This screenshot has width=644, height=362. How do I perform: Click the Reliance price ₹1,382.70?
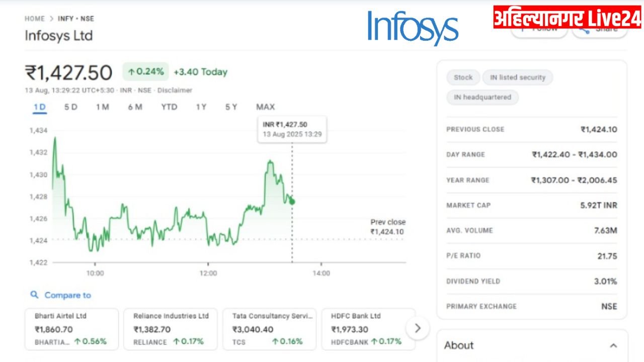point(152,329)
